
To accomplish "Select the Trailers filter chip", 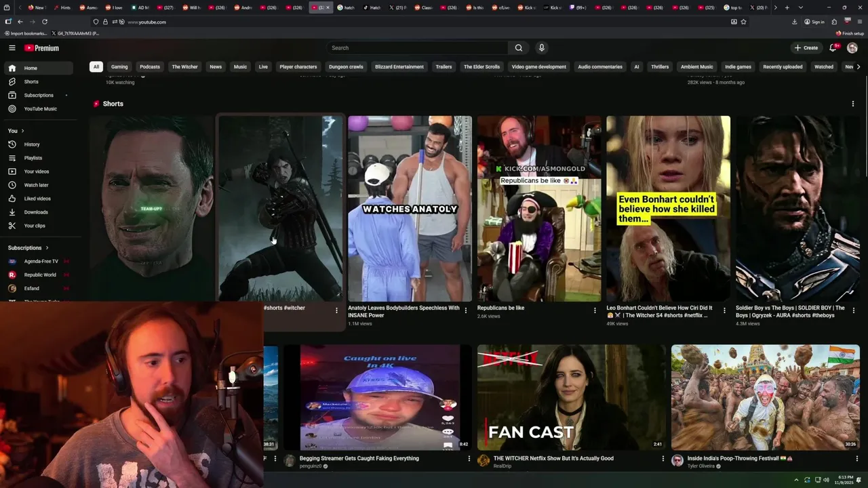I will click(x=443, y=66).
